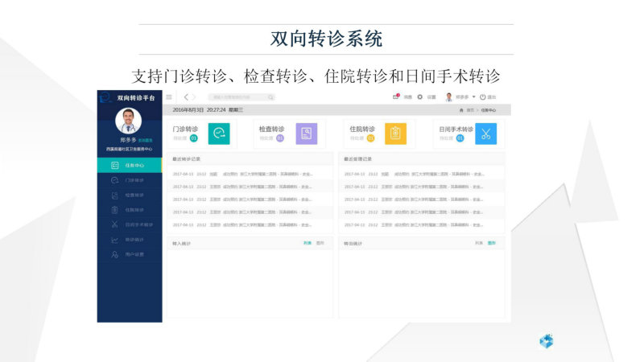644x362 pixels.
Task: Click the doctor profile photo in sidebar
Action: (129, 121)
